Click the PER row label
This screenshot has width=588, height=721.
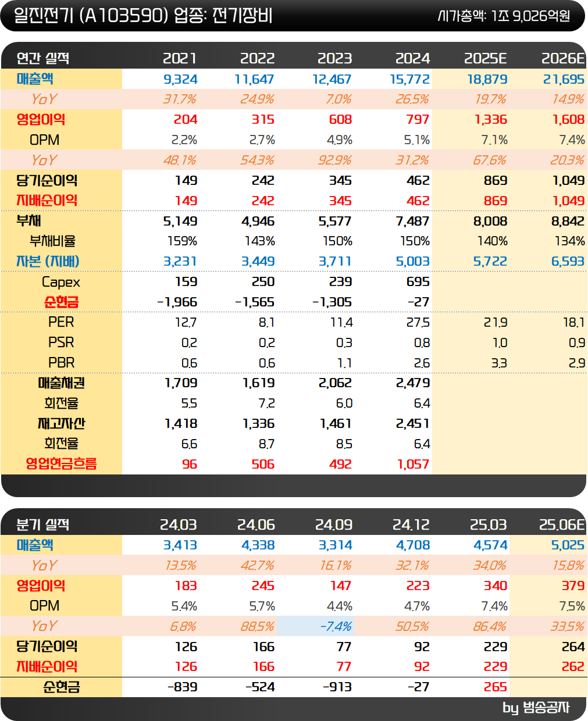(61, 322)
